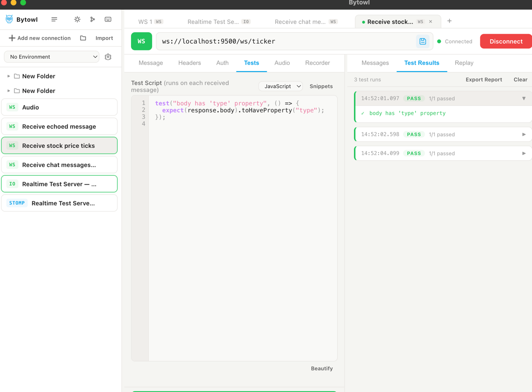Select Receive stock price ticks connection
Viewport: 532px width, 392px height.
click(59, 145)
